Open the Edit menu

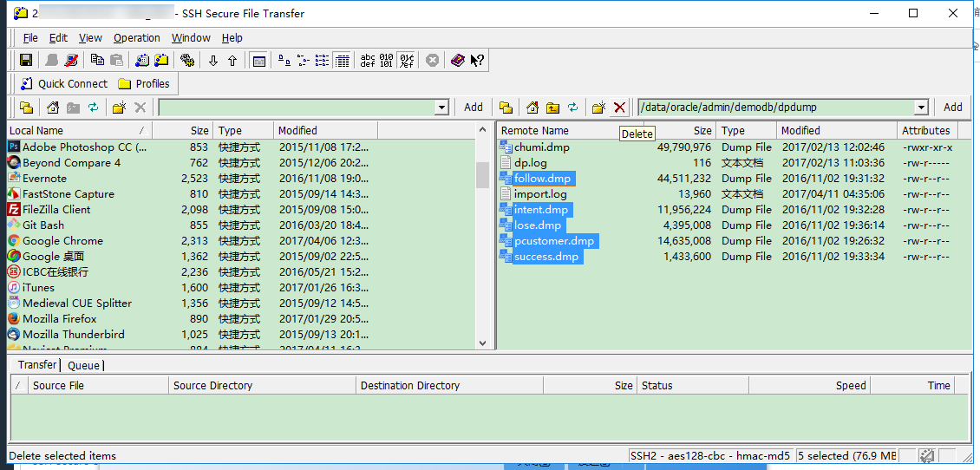pos(58,38)
